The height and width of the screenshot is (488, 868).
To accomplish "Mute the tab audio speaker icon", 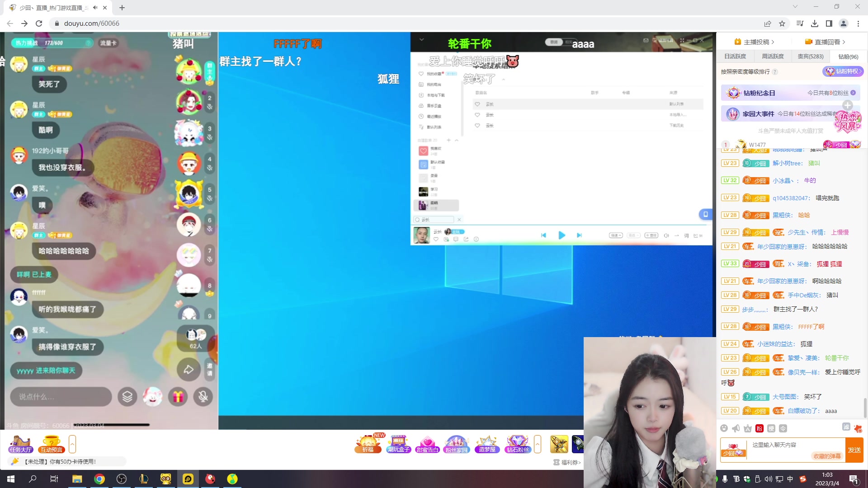I will 95,8.
